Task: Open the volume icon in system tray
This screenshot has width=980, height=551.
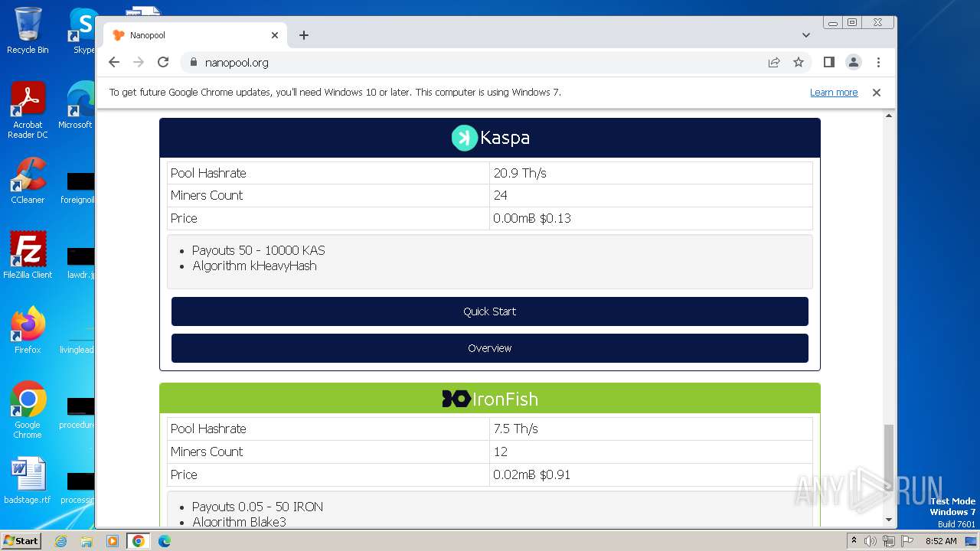Action: point(871,541)
